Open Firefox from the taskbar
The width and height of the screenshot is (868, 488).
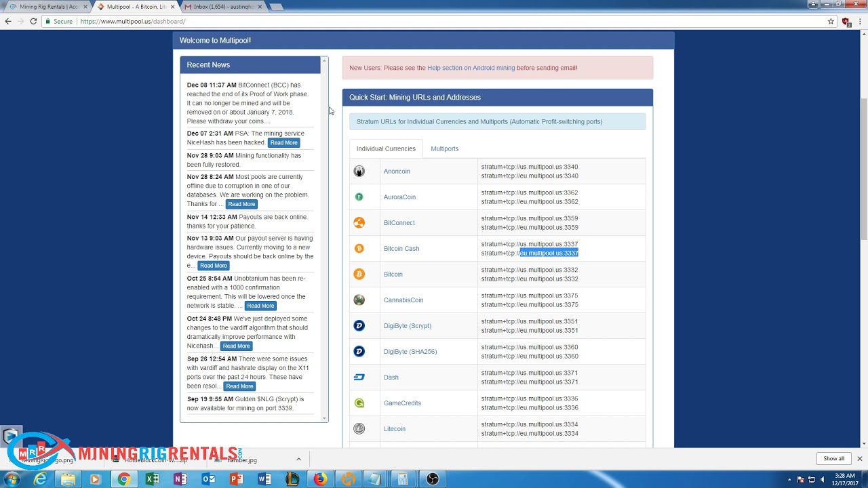tap(320, 479)
